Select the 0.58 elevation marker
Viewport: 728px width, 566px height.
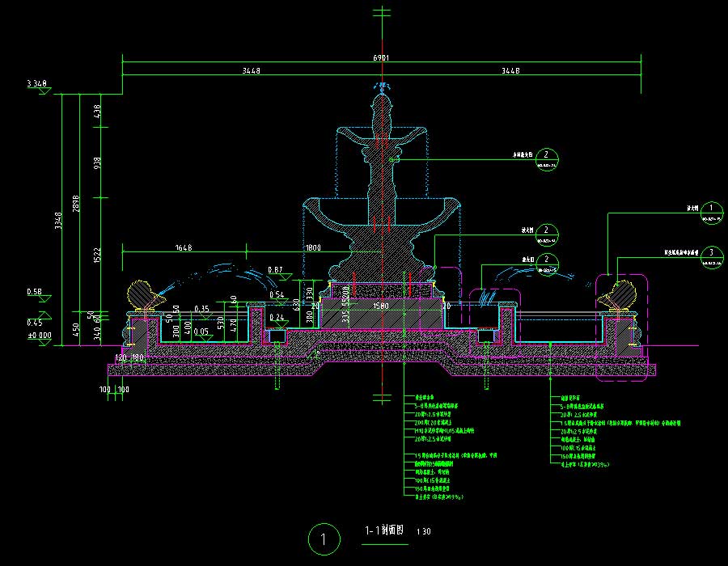34,292
